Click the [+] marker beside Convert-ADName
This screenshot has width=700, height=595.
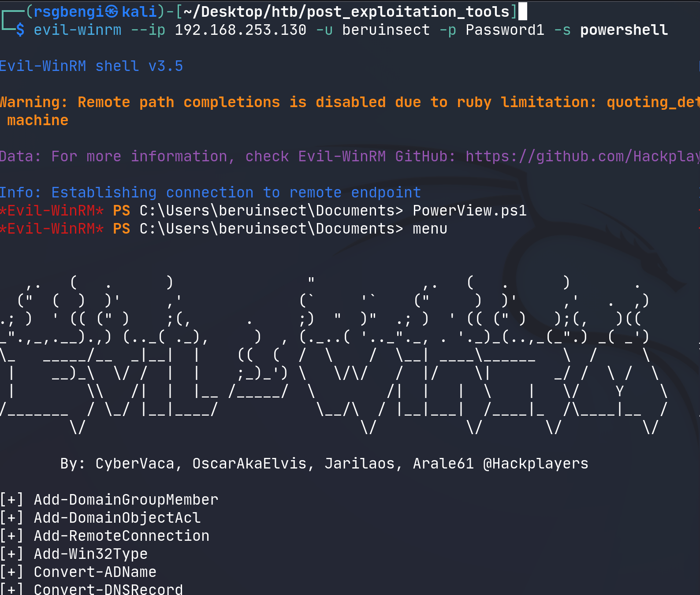tap(11, 572)
